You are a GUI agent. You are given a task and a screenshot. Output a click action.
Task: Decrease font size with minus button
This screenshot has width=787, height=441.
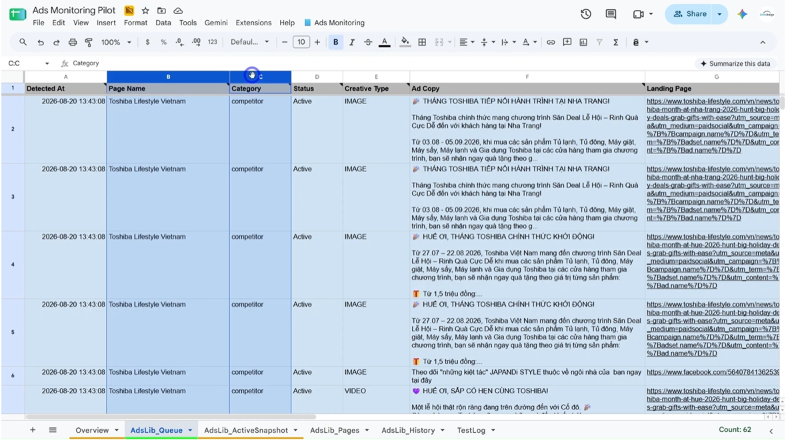(285, 42)
